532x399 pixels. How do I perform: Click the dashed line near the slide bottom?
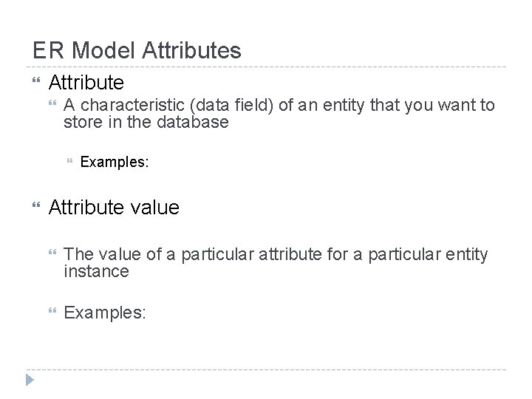point(266,369)
